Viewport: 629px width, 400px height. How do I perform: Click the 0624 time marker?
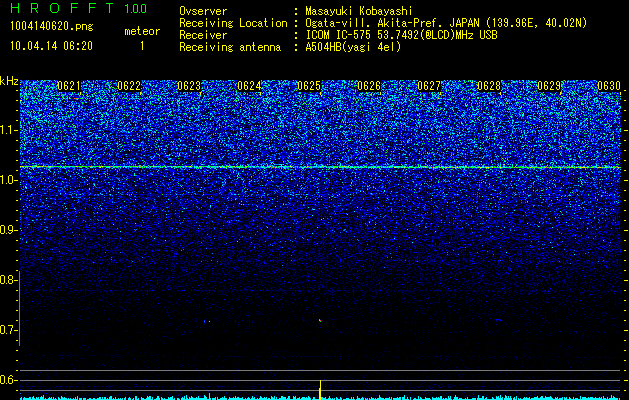click(249, 86)
